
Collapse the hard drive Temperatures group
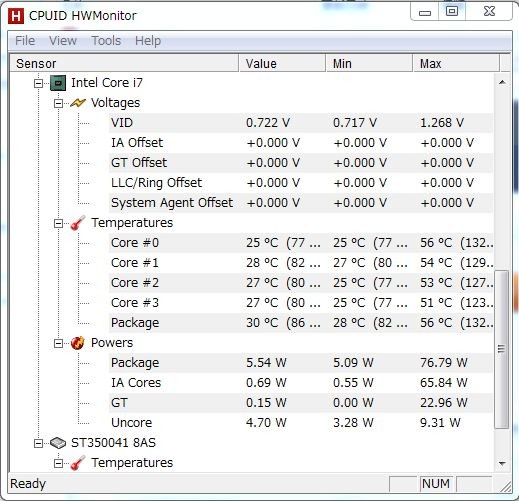(58, 463)
